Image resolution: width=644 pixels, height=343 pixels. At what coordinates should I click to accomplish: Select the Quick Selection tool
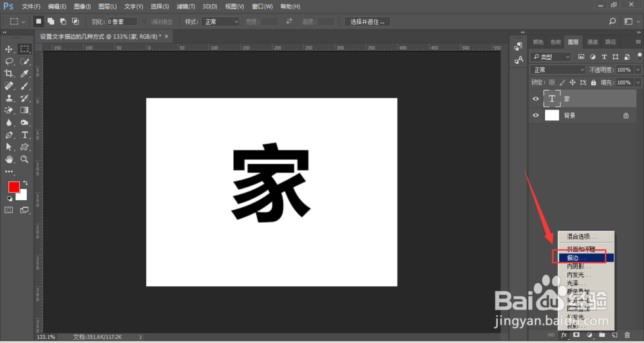[24, 62]
